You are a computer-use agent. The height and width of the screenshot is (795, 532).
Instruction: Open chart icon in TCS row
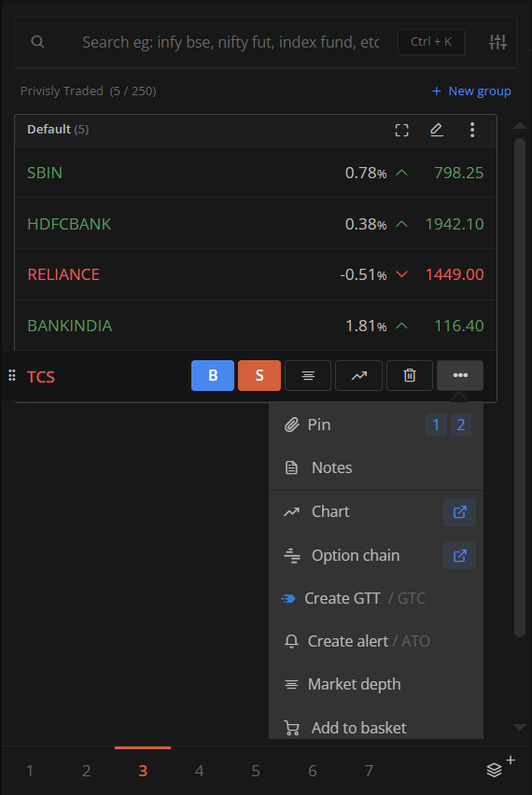[x=359, y=376]
